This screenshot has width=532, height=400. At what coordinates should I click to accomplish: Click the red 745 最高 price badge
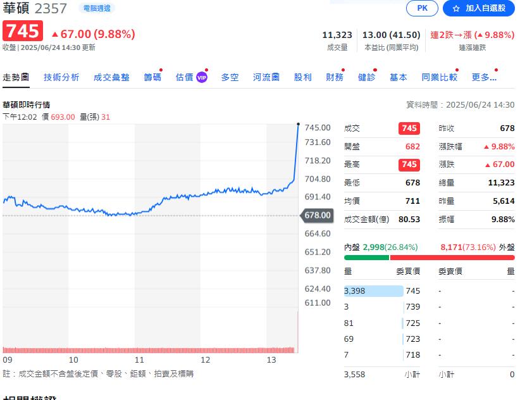point(409,165)
